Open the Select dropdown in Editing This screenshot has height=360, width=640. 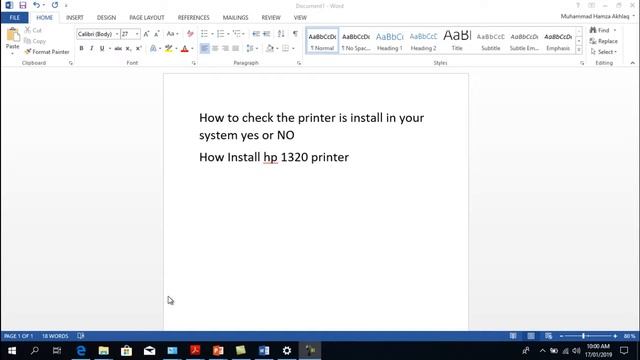(604, 52)
